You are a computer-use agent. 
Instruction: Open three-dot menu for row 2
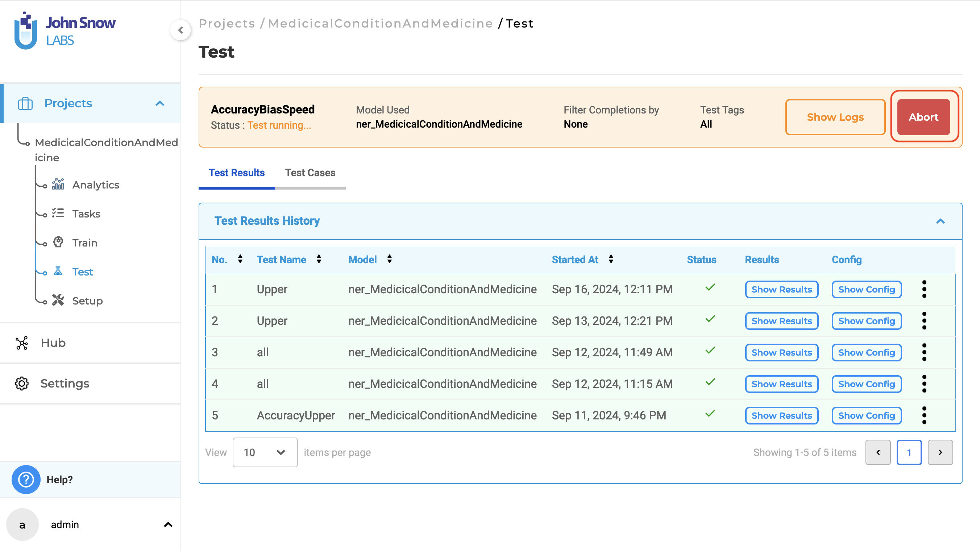pyautogui.click(x=924, y=321)
